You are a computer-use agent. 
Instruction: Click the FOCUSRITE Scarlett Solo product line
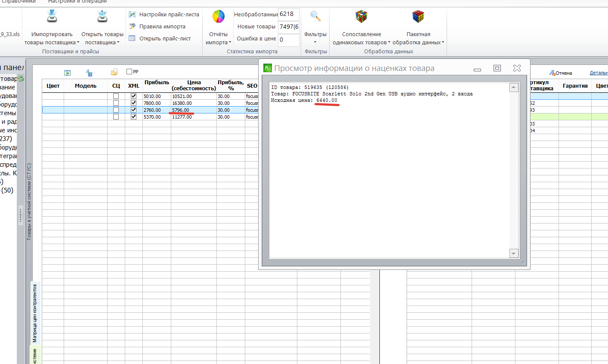pos(372,94)
